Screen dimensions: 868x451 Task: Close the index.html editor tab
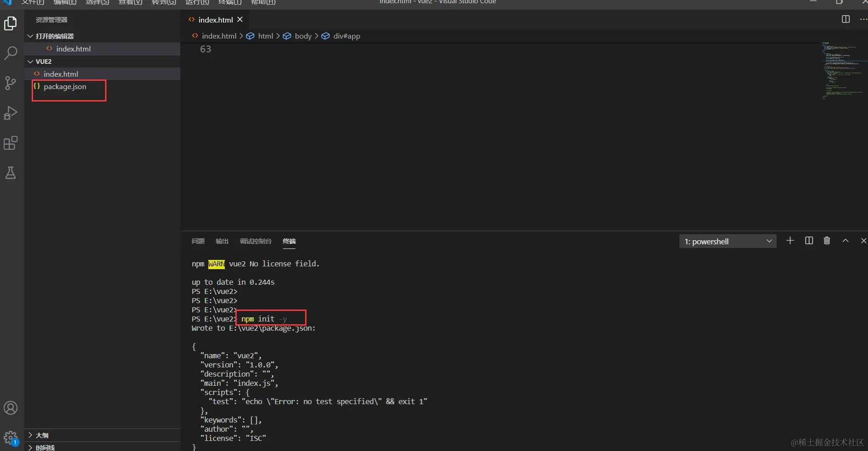click(x=240, y=20)
